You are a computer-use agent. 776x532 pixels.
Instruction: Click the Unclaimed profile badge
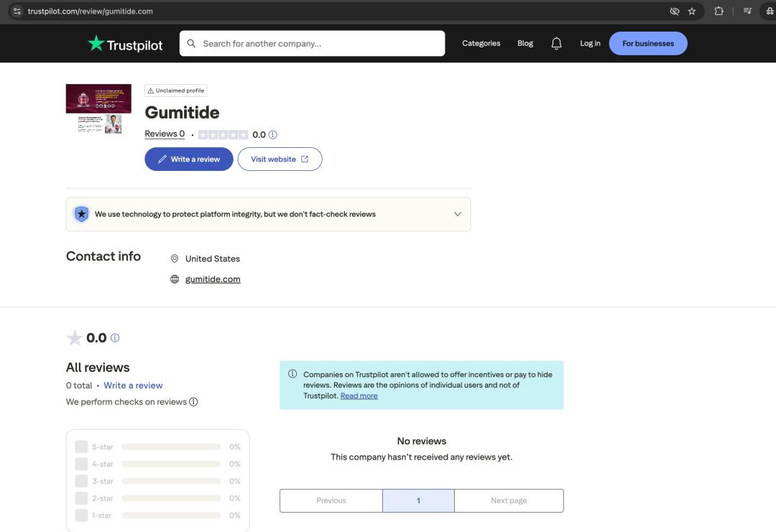tap(176, 90)
